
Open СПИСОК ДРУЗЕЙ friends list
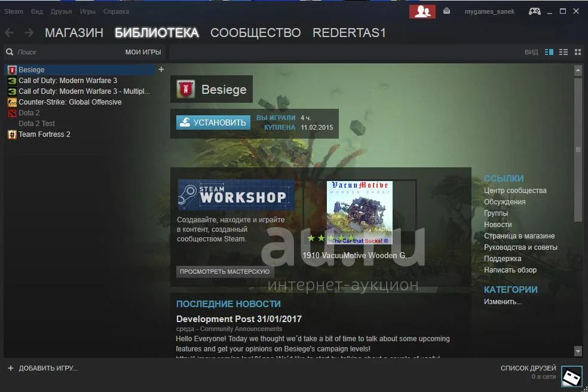(x=528, y=368)
